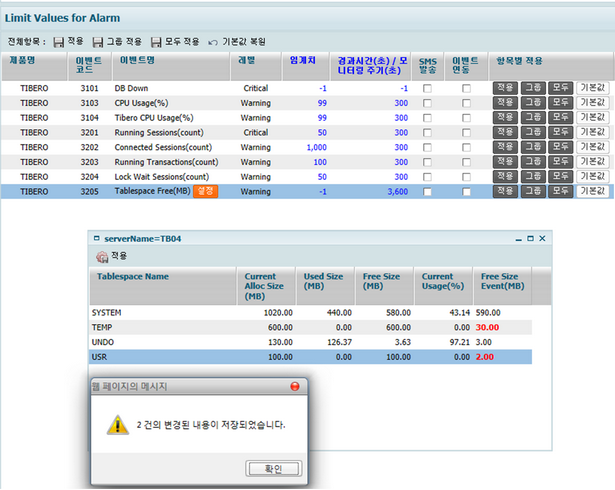Click the 모두 적용 save icon in the toolbar
Screen dimensions: 615x490
tap(156, 42)
